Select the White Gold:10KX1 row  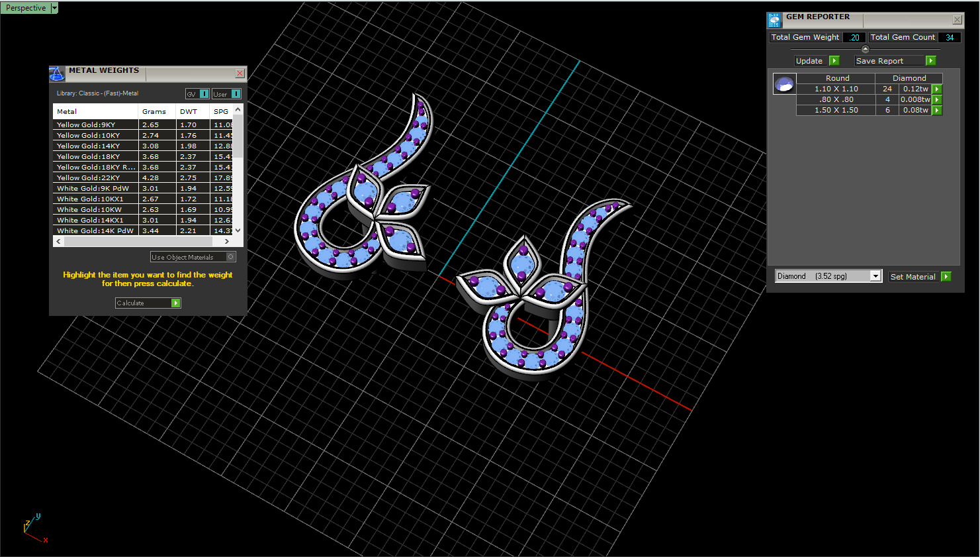click(x=143, y=199)
